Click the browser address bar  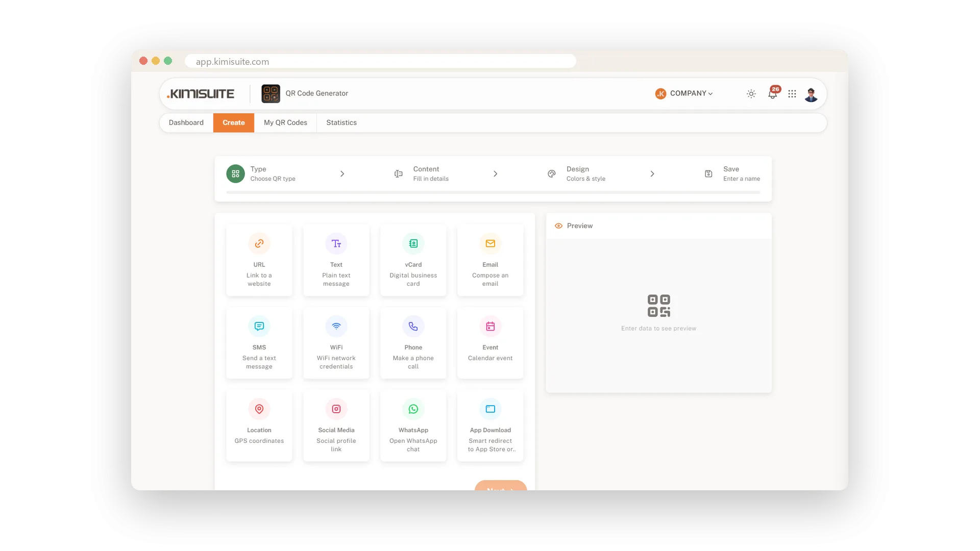click(380, 61)
